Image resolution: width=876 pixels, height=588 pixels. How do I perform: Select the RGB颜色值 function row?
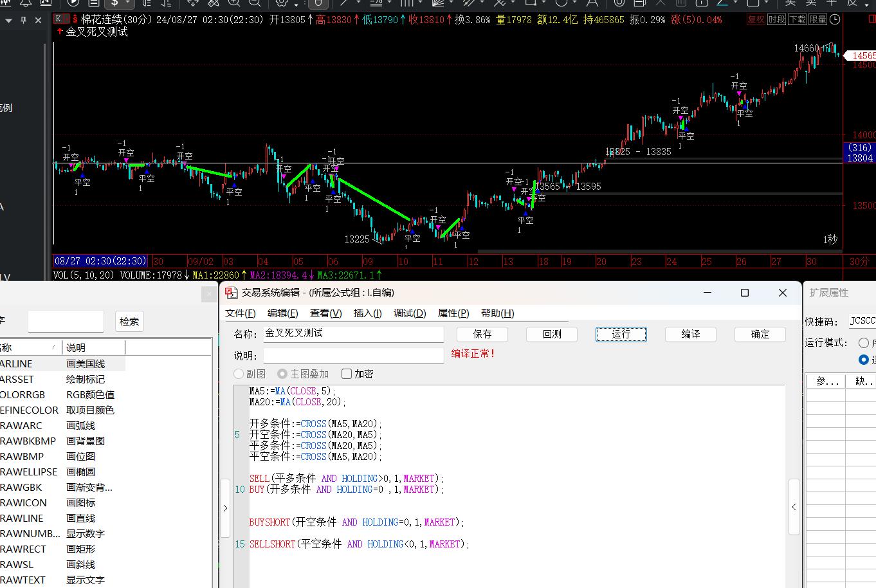62,395
